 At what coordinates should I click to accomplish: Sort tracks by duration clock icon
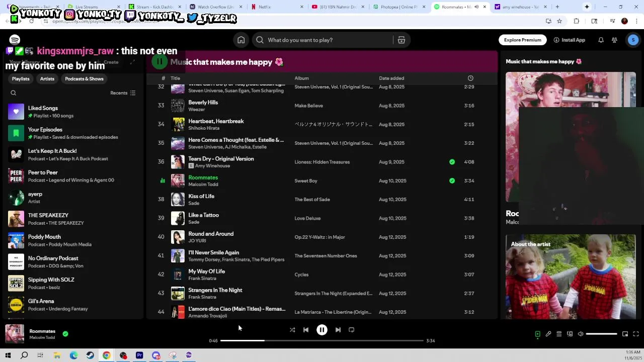click(470, 78)
